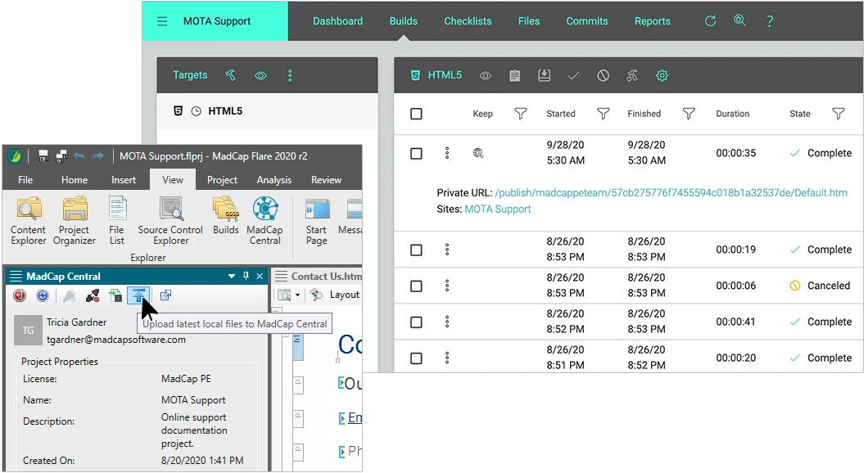This screenshot has height=473, width=868.
Task: Open three-dot menu for Canceled build
Action: [447, 286]
